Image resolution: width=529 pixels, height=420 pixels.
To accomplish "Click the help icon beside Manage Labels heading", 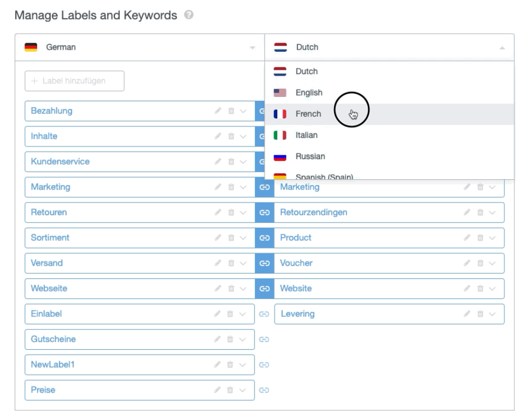I will tap(189, 15).
